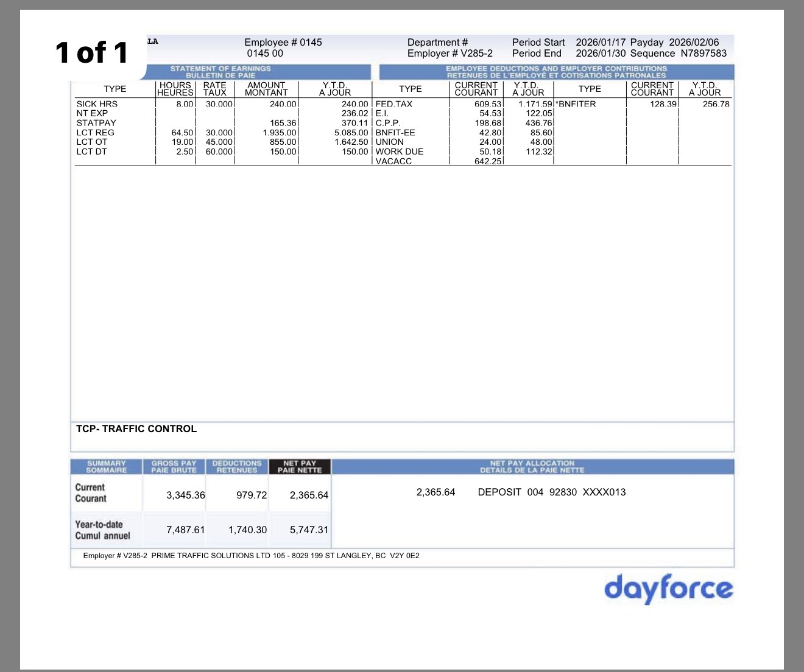The height and width of the screenshot is (672, 804).
Task: Click the Net Pay column header
Action: 300,466
